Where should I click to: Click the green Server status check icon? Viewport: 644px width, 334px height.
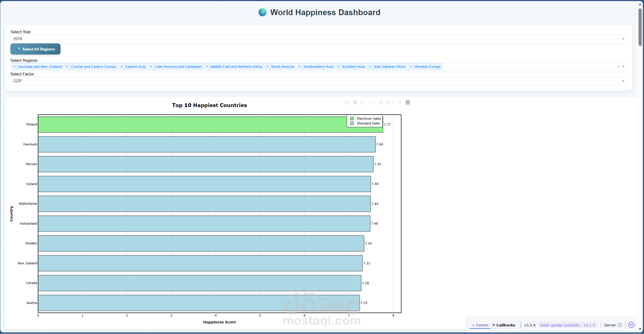620,325
